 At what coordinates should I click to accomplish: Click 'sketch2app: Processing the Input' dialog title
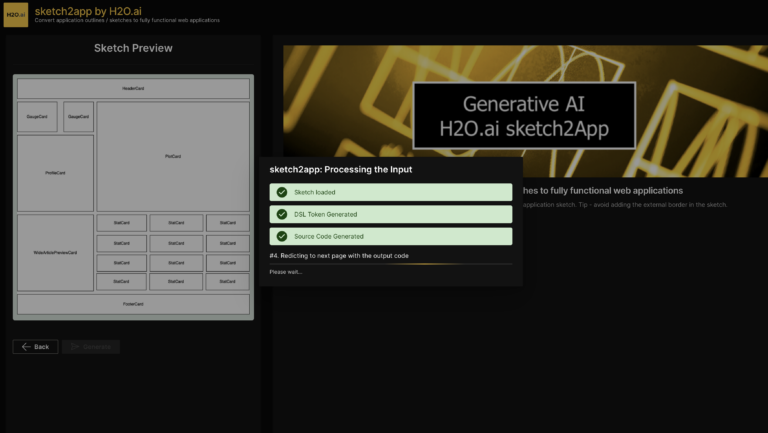coord(341,169)
